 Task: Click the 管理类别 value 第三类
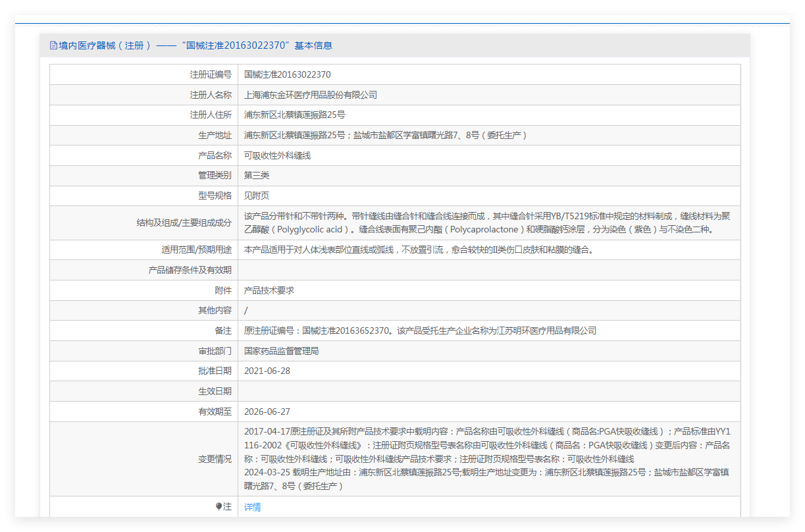click(257, 175)
